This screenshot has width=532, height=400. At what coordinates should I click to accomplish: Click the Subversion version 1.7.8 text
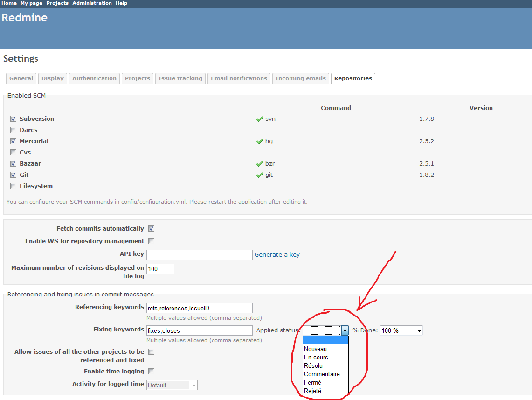tap(427, 119)
